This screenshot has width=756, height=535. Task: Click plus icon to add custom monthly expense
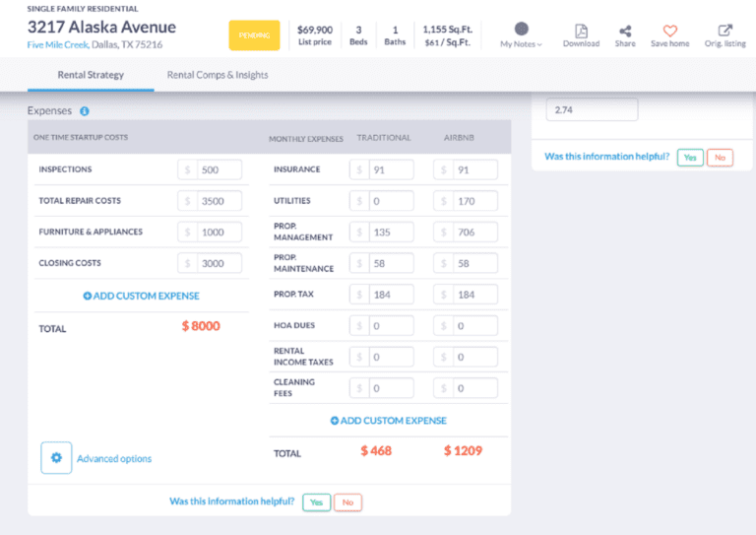336,421
